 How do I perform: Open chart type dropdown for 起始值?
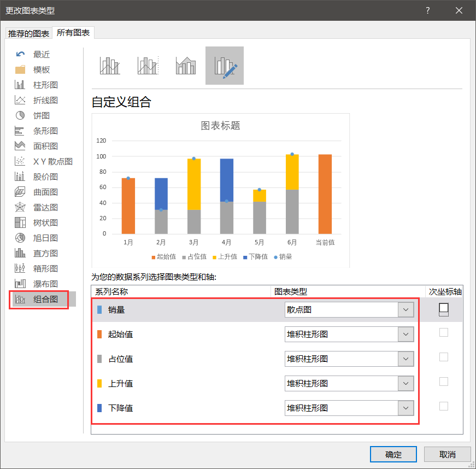coord(406,334)
